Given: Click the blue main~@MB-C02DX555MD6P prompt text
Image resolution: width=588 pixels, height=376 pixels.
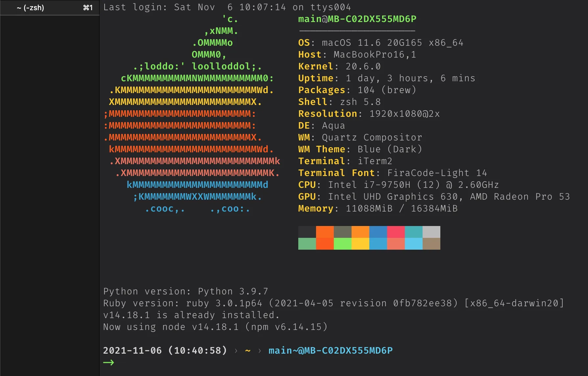Looking at the screenshot, I should 330,351.
